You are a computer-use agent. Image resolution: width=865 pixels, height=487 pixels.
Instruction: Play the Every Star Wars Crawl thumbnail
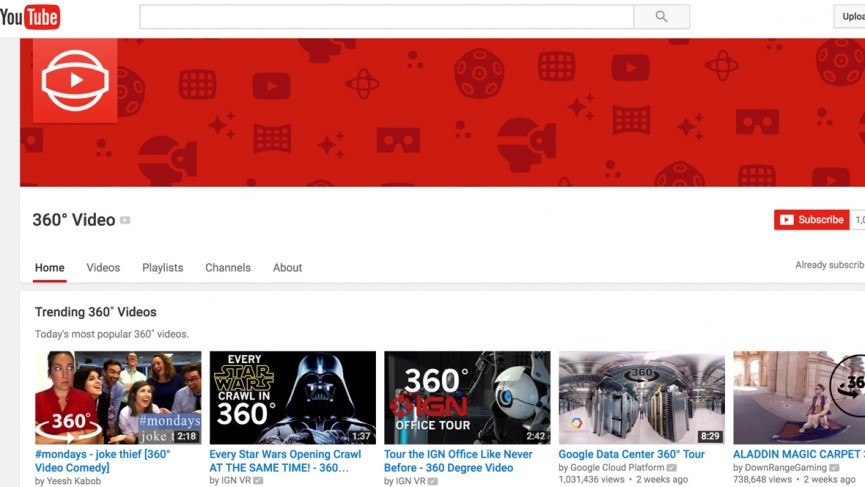(292, 397)
